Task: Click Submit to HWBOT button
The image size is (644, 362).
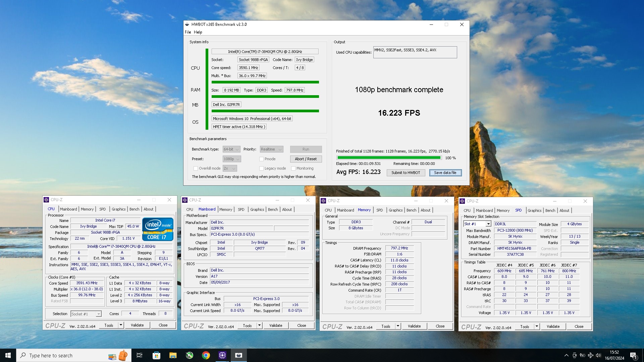Action: tap(406, 173)
